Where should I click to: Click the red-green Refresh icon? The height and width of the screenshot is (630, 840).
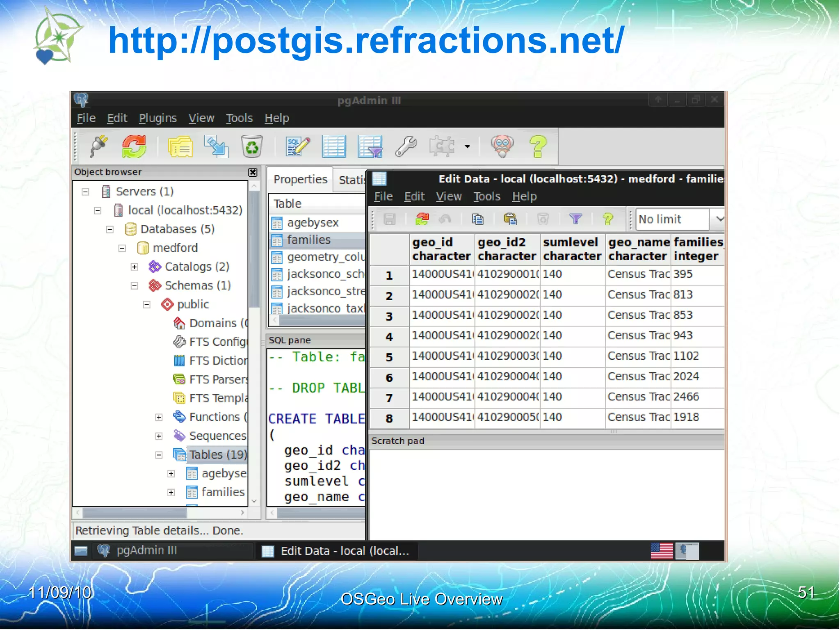134,146
